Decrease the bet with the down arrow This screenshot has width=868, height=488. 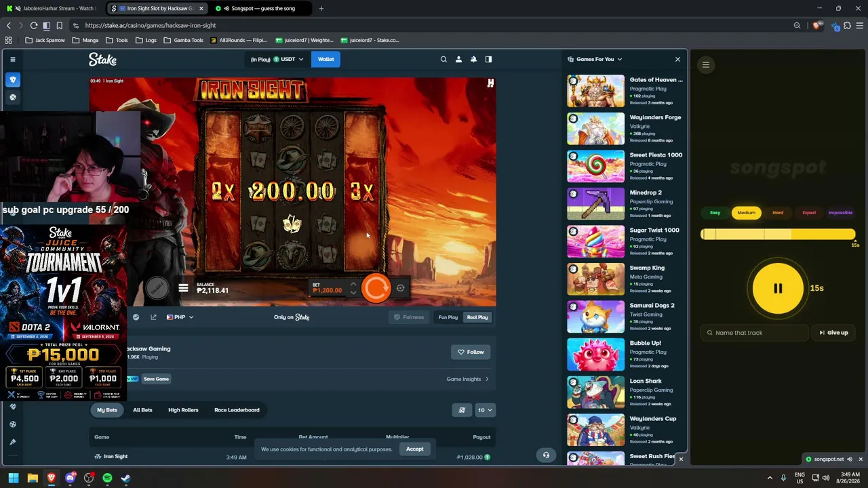(353, 293)
